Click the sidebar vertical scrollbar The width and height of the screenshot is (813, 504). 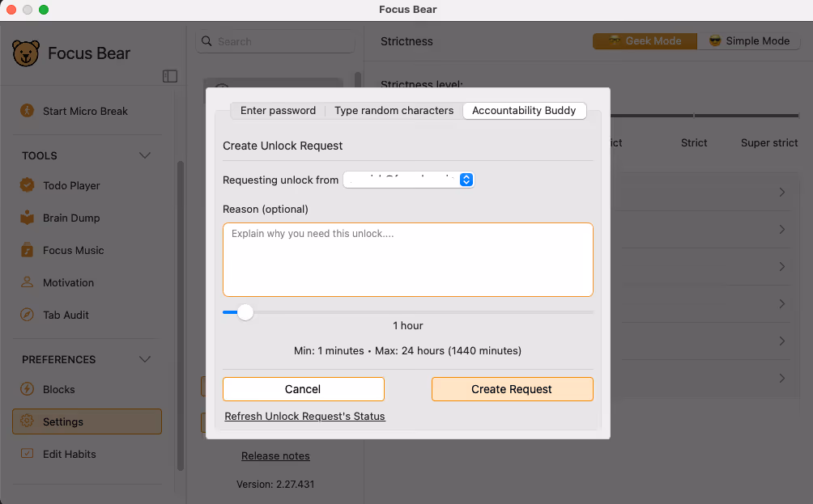point(181,315)
